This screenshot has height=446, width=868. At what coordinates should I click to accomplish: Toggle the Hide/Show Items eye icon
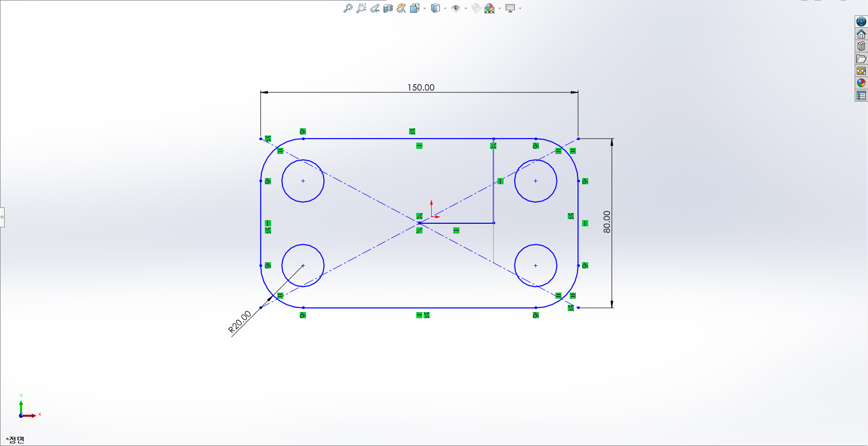(x=456, y=8)
